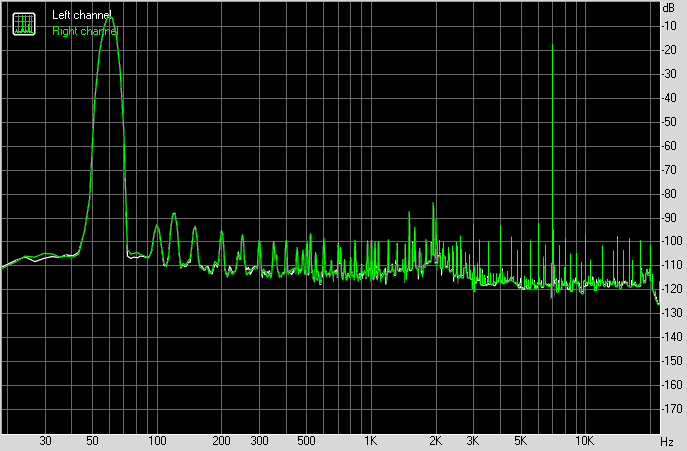Click the 50 Hz frequency label
The image size is (687, 451).
coord(92,441)
